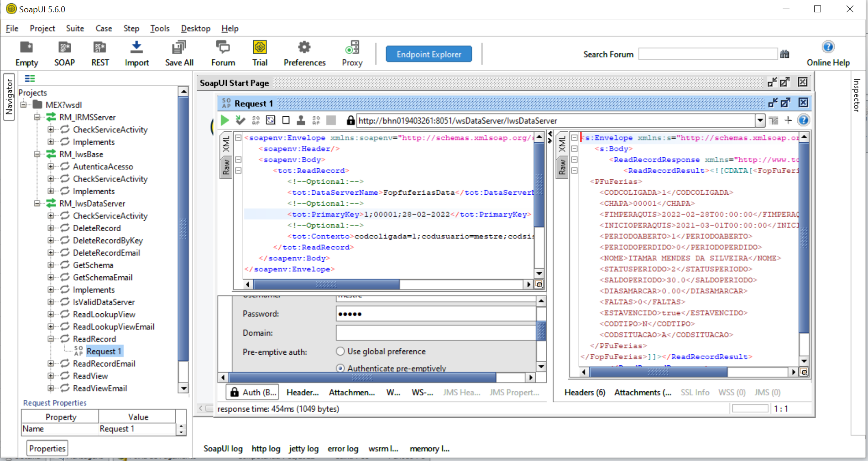Focus the Domain field
868x461 pixels.
point(436,333)
